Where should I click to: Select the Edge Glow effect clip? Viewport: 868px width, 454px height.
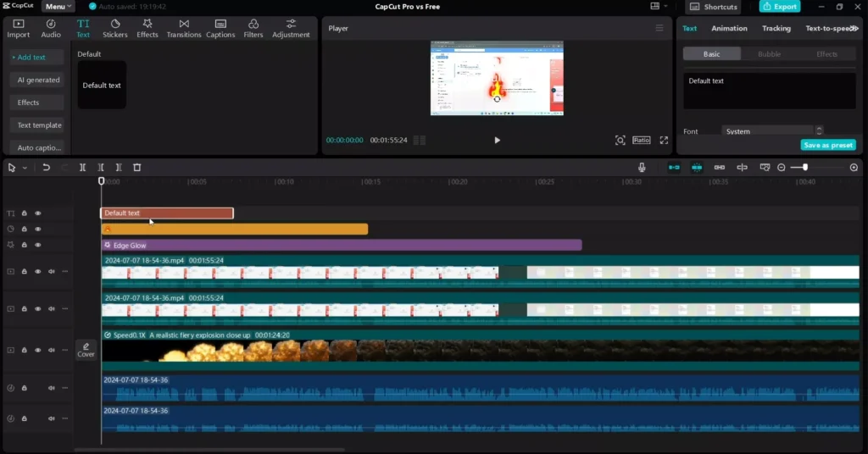(x=342, y=245)
